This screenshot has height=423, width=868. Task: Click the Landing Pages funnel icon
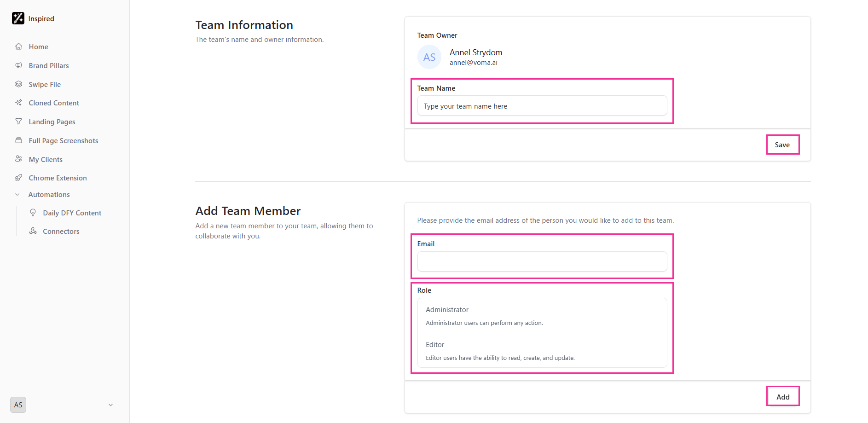point(18,122)
